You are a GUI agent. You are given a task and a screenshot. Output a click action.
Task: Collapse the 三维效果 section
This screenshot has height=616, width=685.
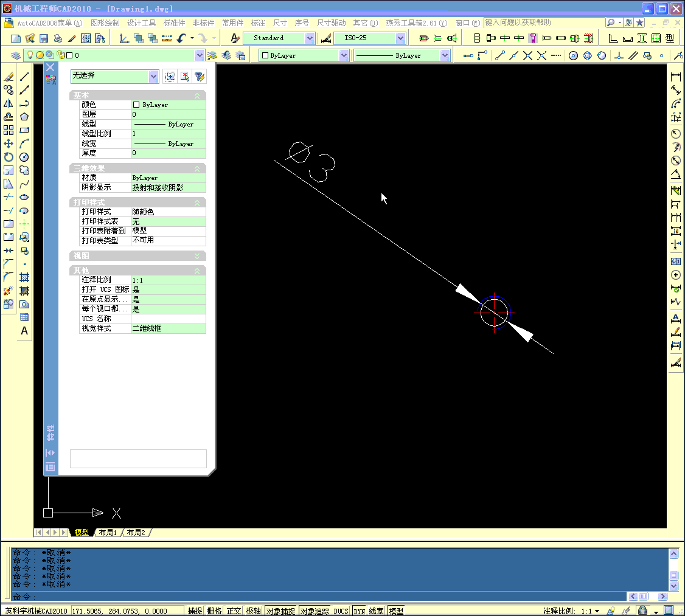point(197,168)
